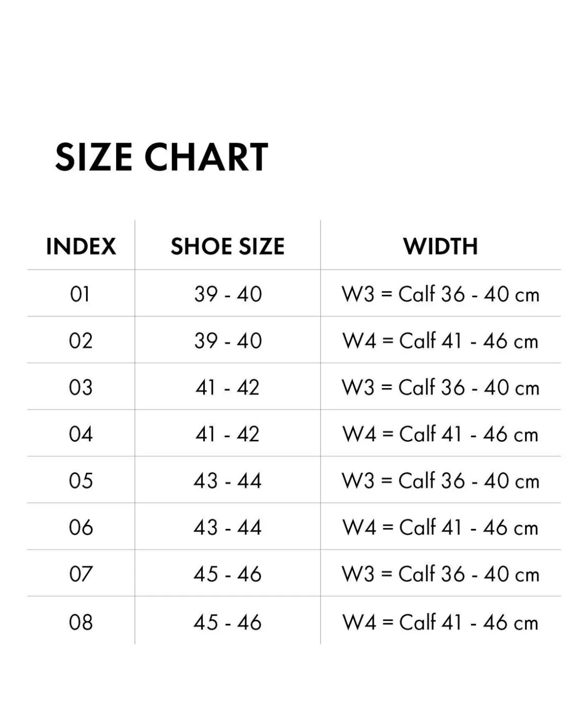The image size is (588, 706).
Task: Click index 07 cell
Action: coord(81,574)
